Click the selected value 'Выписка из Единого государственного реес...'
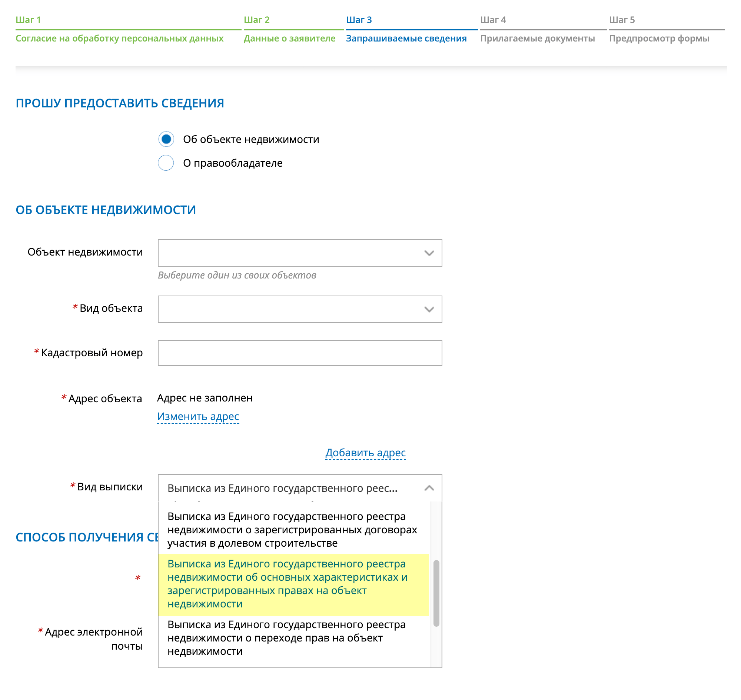The image size is (741, 700). point(283,489)
